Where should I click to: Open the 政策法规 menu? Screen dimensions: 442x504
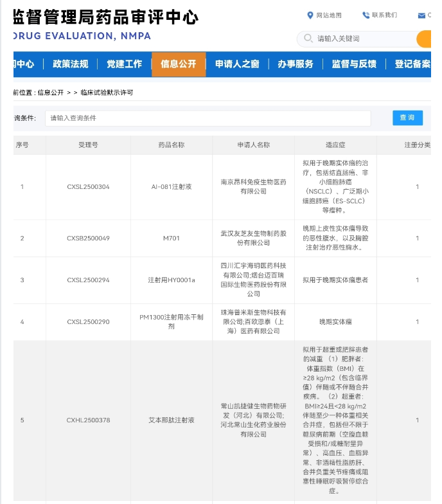pyautogui.click(x=71, y=64)
